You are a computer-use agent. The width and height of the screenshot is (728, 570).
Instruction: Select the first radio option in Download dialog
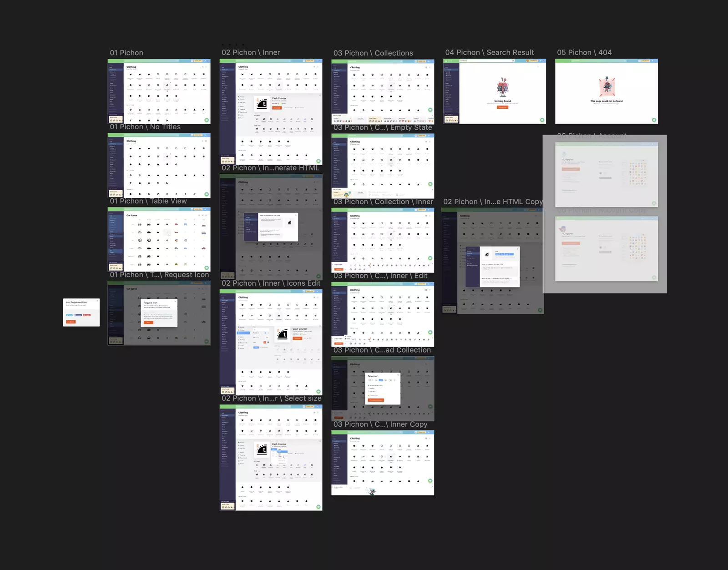pos(368,385)
